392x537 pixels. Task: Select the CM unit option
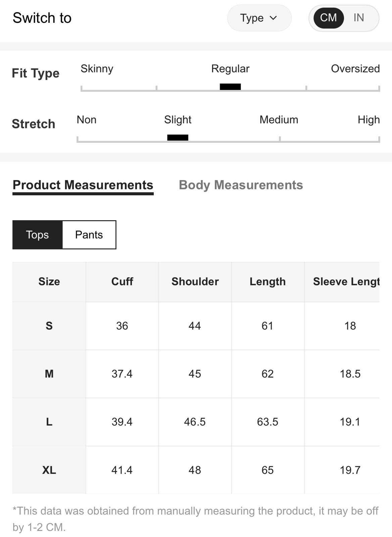328,17
